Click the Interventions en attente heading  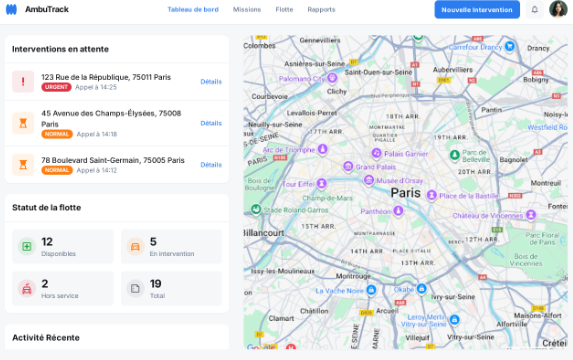pyautogui.click(x=60, y=49)
